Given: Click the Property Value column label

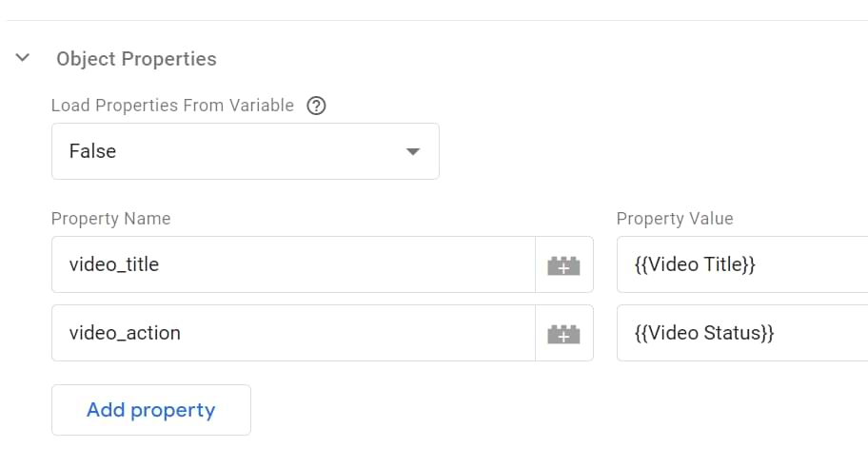Looking at the screenshot, I should coord(675,219).
